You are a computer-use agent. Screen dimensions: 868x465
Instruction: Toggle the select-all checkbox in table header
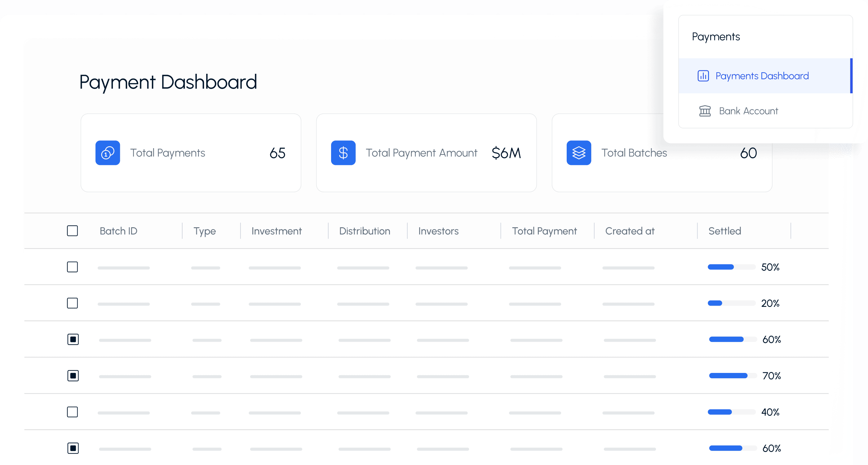click(73, 231)
